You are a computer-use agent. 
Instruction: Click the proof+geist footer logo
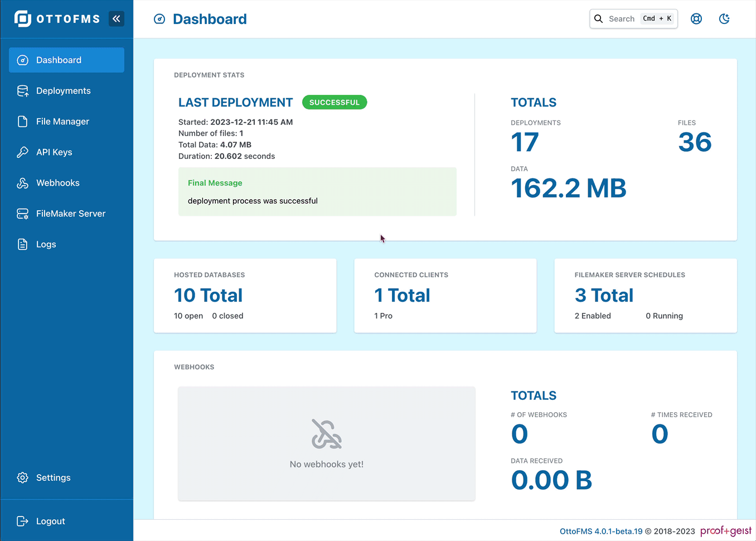click(x=726, y=532)
